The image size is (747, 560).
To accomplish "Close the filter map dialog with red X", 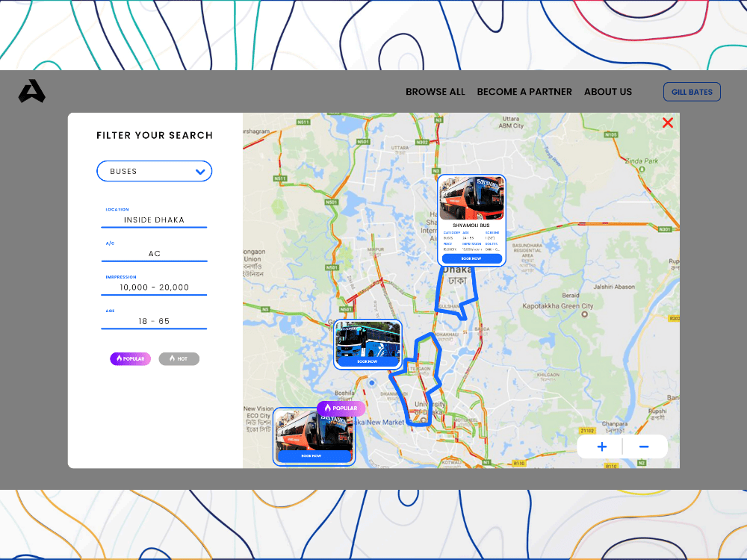I will pos(667,123).
